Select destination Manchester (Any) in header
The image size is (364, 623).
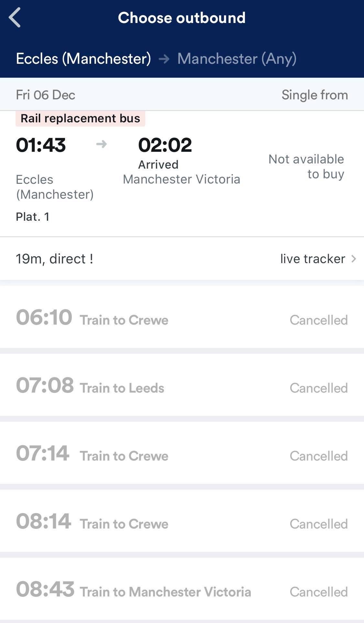coord(237,59)
